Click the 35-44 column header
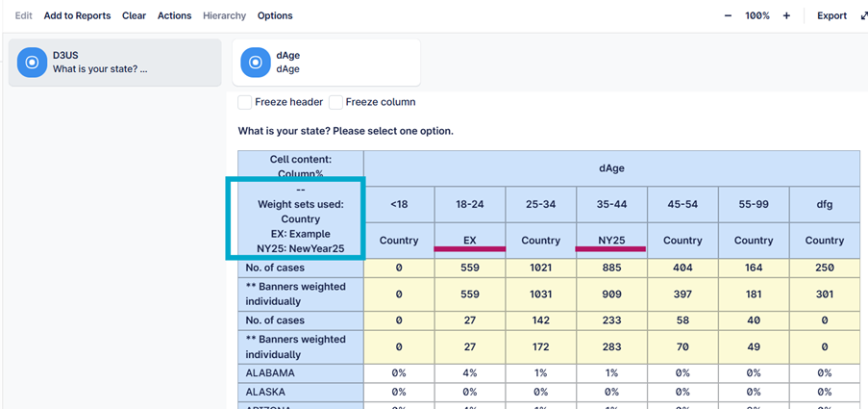Viewport: 868px width, 409px height. pyautogui.click(x=611, y=204)
